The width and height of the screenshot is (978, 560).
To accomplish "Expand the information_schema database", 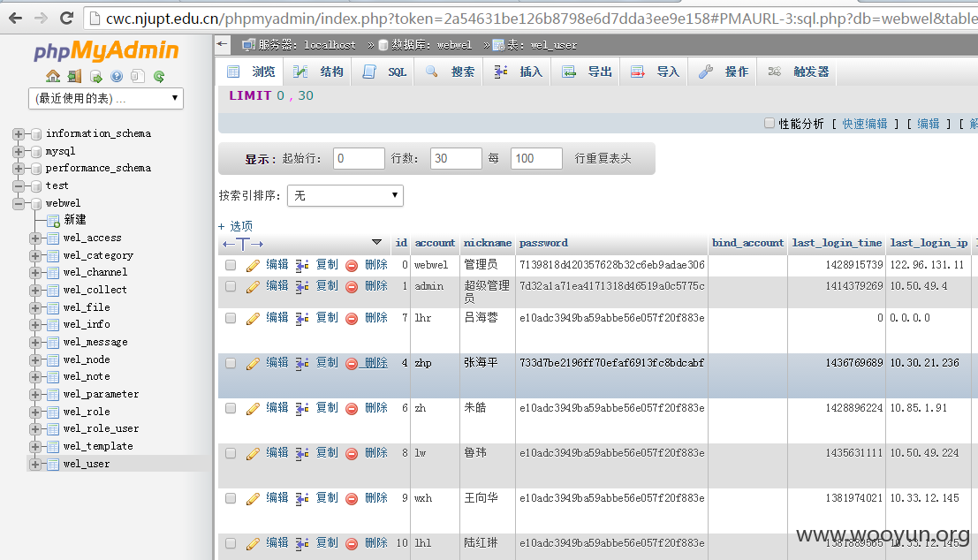I will point(18,133).
